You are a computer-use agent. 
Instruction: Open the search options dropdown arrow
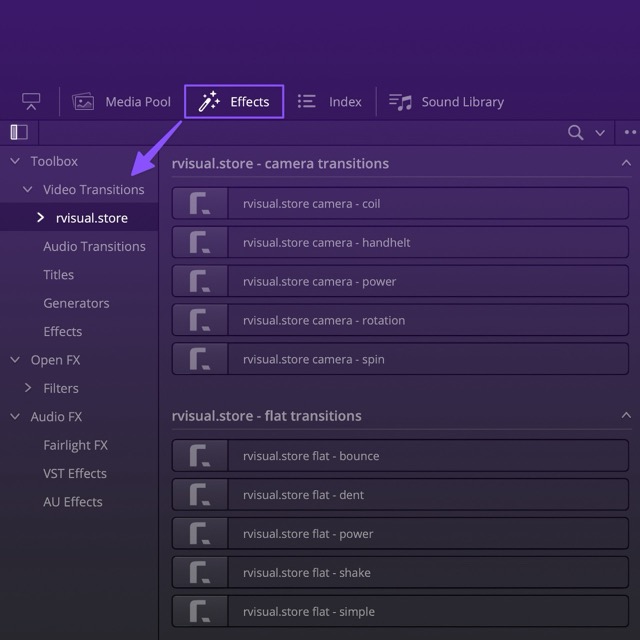pyautogui.click(x=600, y=133)
